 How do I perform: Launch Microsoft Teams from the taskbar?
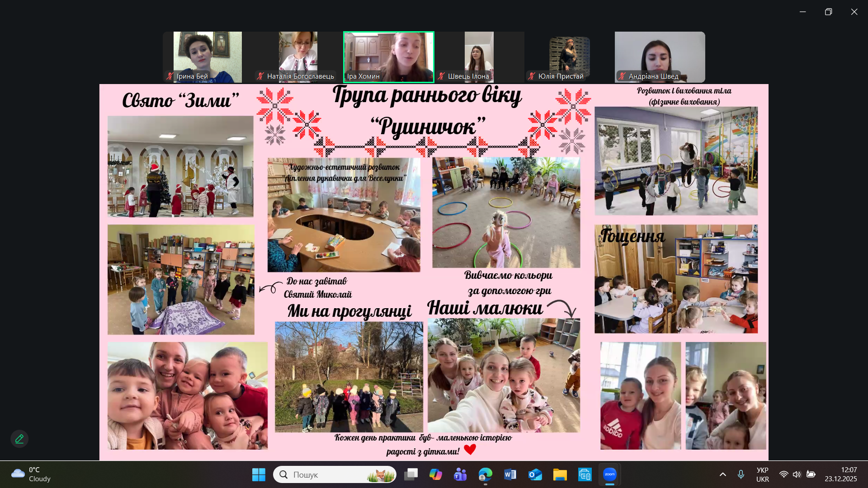click(x=460, y=474)
